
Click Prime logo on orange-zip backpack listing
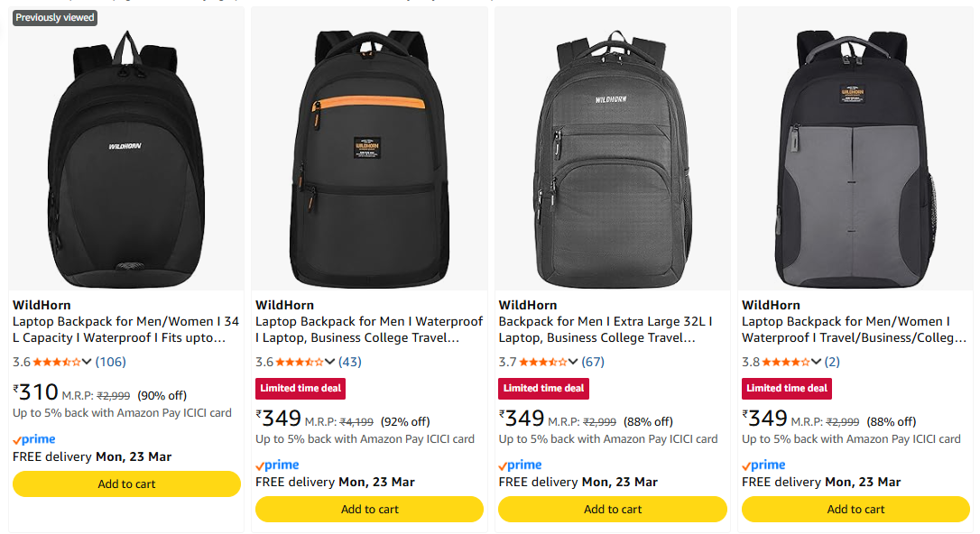click(x=277, y=465)
